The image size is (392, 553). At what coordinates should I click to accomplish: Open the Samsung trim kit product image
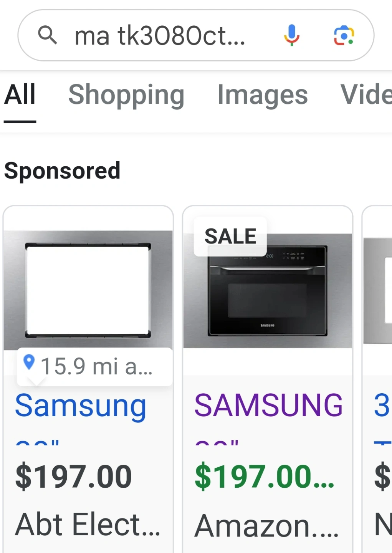(x=88, y=290)
